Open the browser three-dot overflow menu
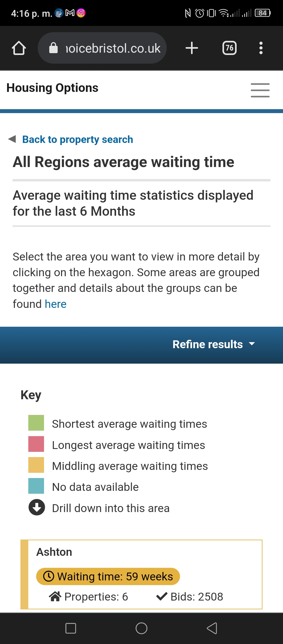 (x=261, y=48)
